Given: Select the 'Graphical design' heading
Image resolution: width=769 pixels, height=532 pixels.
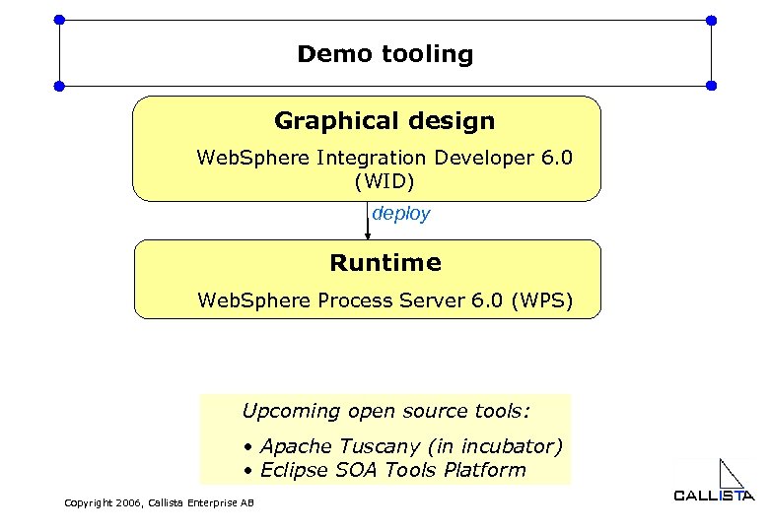Looking at the screenshot, I should (384, 121).
